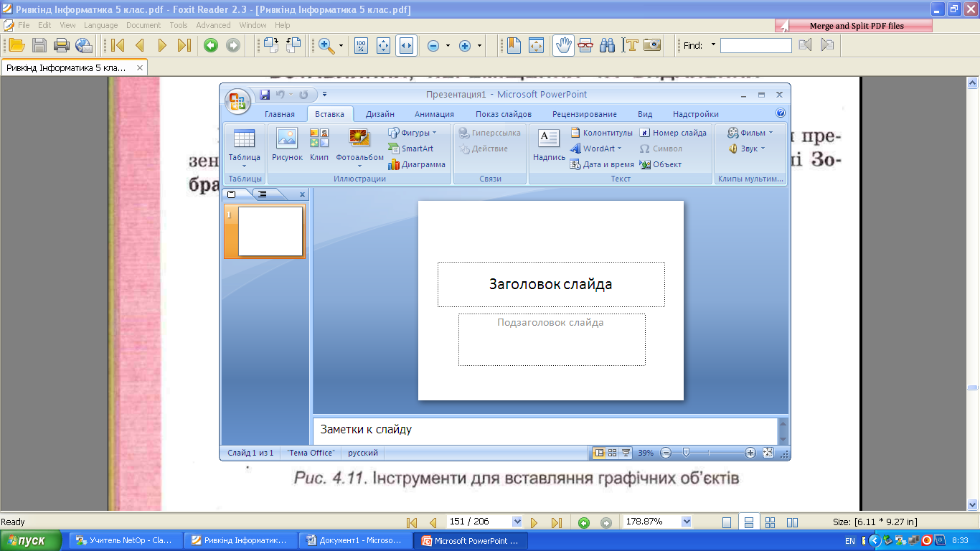The width and height of the screenshot is (980, 551).
Task: Click zoom slider handle in PowerPoint picture
Action: pos(686,453)
